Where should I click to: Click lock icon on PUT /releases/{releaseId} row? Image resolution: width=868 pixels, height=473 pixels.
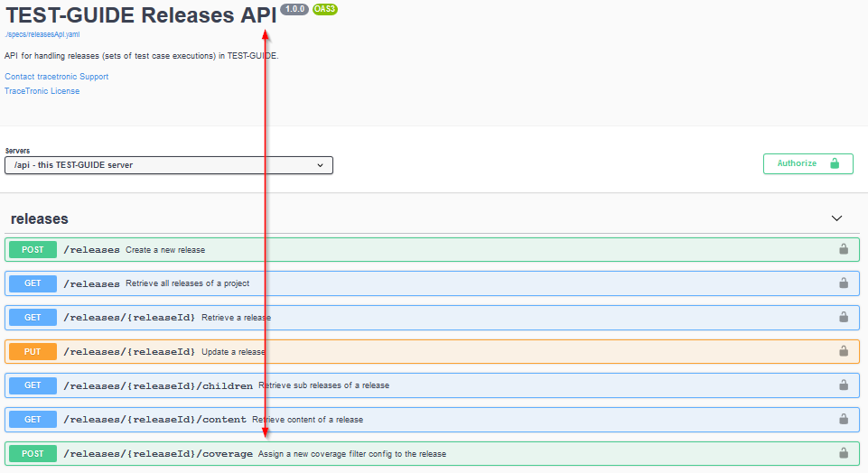click(x=843, y=351)
